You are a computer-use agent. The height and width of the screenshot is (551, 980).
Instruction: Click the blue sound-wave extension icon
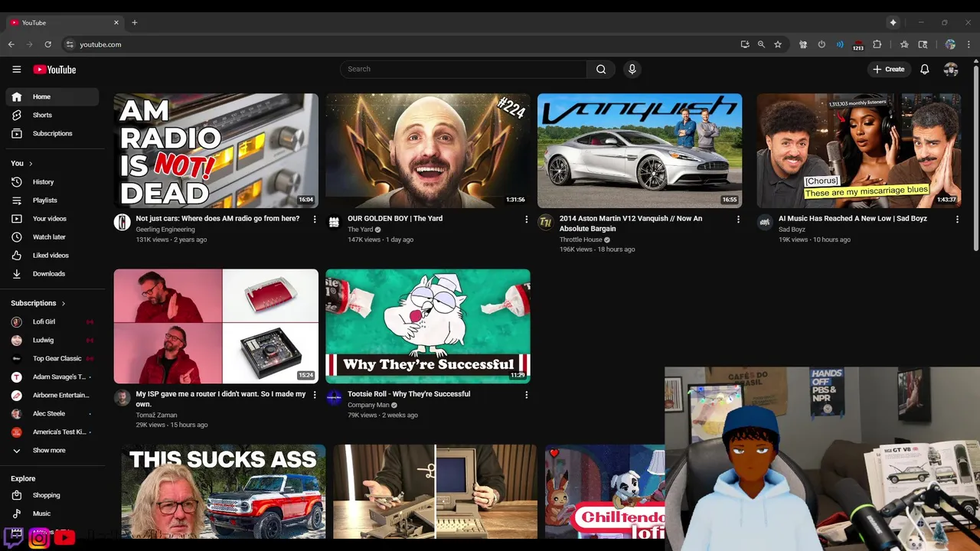840,44
